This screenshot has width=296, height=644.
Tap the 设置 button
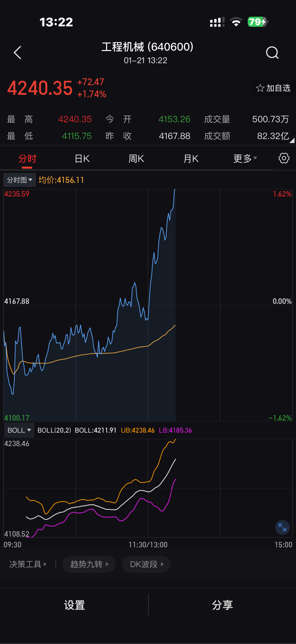74,605
